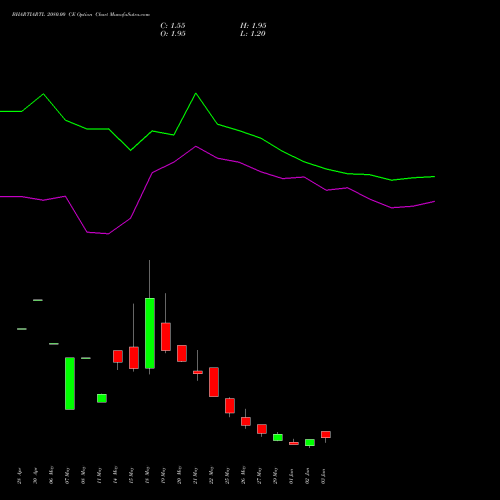Click the 26 May date label

(243, 476)
